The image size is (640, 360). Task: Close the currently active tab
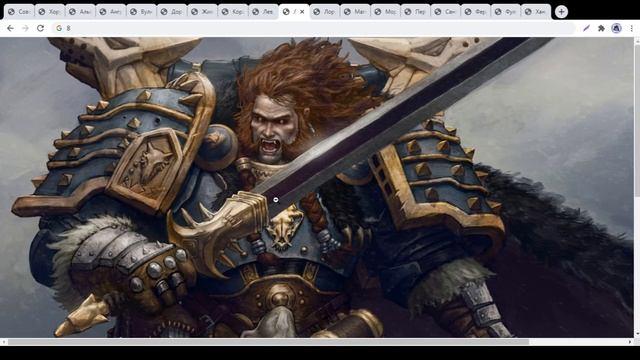click(x=302, y=12)
